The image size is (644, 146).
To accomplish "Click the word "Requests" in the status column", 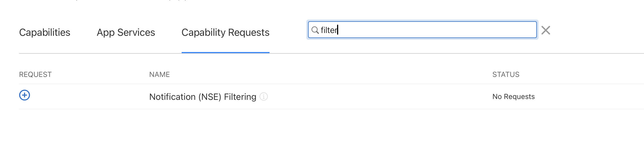I will (519, 96).
